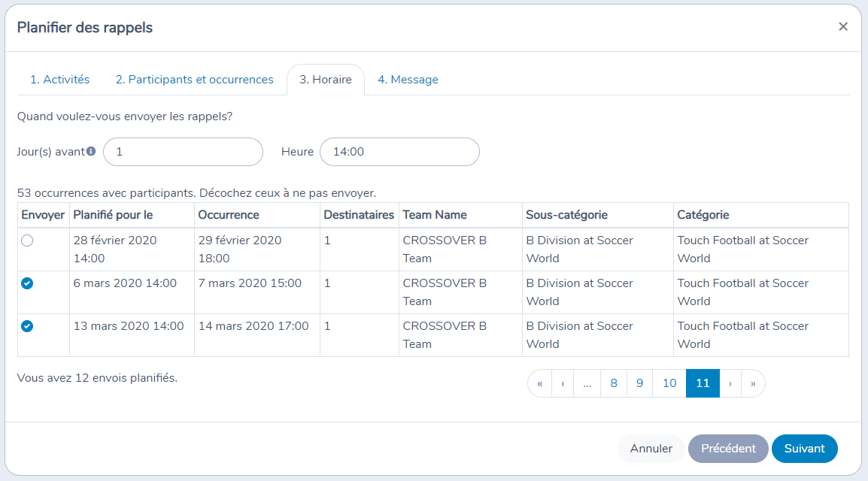The width and height of the screenshot is (868, 481).
Task: Open page 9 of the occurrences
Action: pyautogui.click(x=640, y=383)
